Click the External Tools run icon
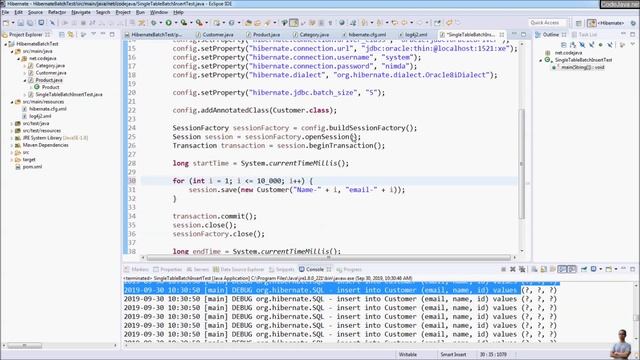Screen dimensions: 640x360 coord(199,23)
